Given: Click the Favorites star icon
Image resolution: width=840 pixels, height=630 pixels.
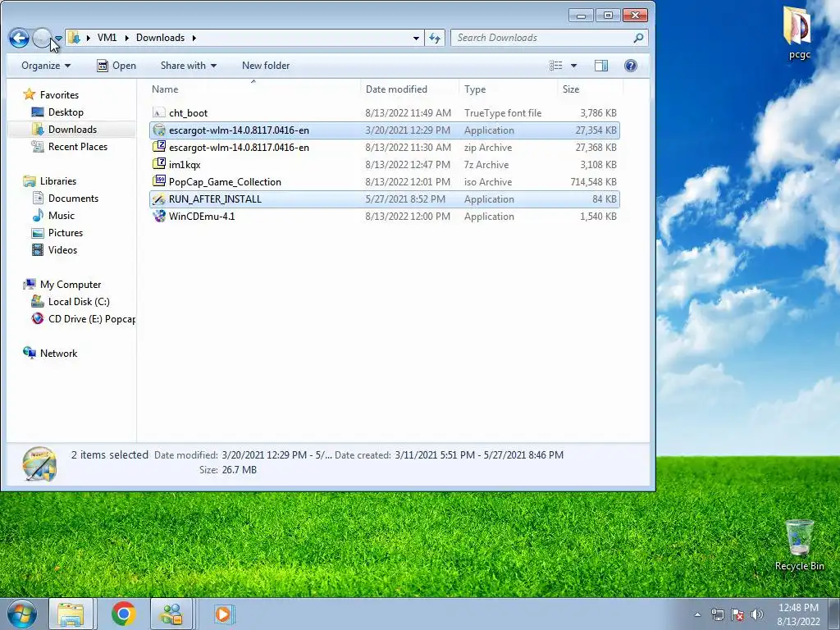Looking at the screenshot, I should tap(29, 95).
